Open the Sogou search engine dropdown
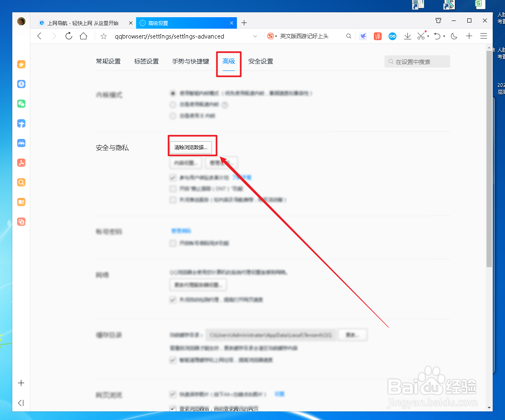Image resolution: width=505 pixels, height=420 pixels. click(x=276, y=36)
